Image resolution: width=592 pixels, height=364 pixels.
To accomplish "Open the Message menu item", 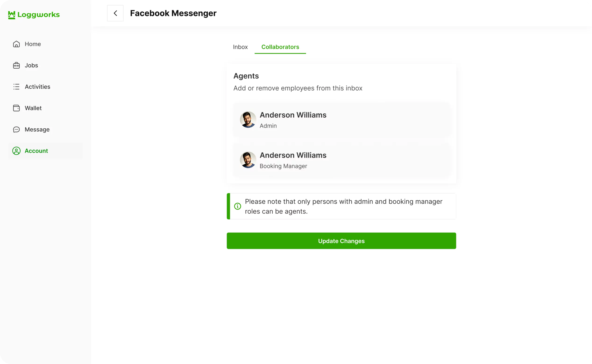I will (37, 129).
